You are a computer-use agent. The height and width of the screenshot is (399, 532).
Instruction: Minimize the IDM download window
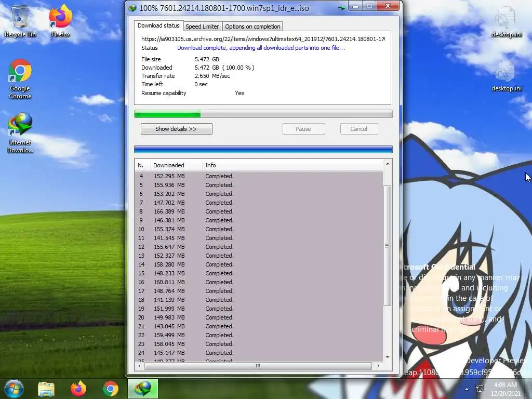[355, 6]
